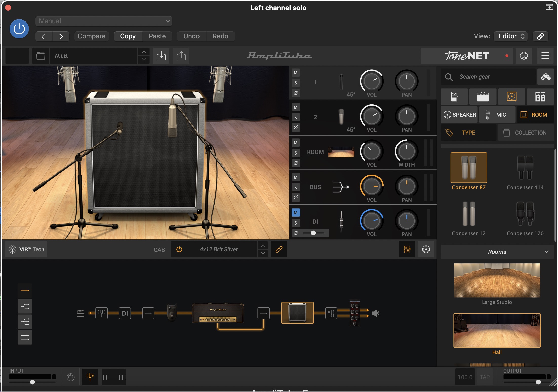This screenshot has height=392, width=558.
Task: Select the amp head gear category
Action: (x=483, y=97)
